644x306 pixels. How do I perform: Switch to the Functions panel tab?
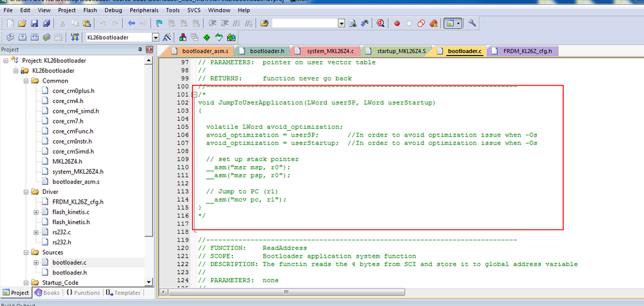point(83,293)
